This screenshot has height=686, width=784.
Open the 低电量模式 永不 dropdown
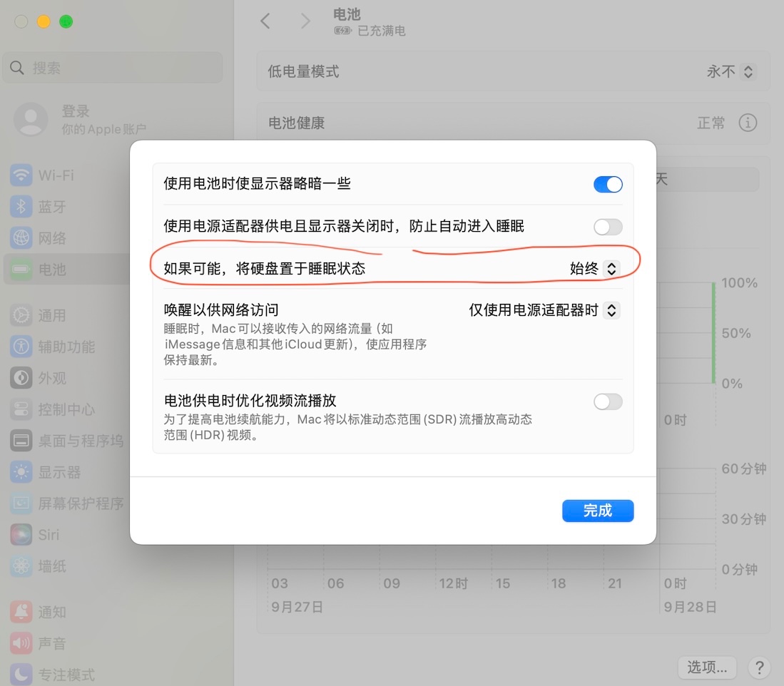[x=730, y=72]
